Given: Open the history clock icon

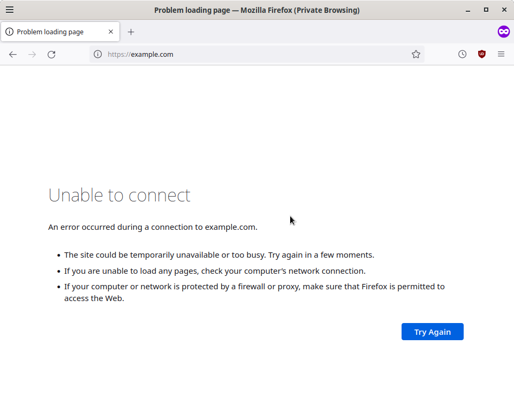Looking at the screenshot, I should click(463, 54).
